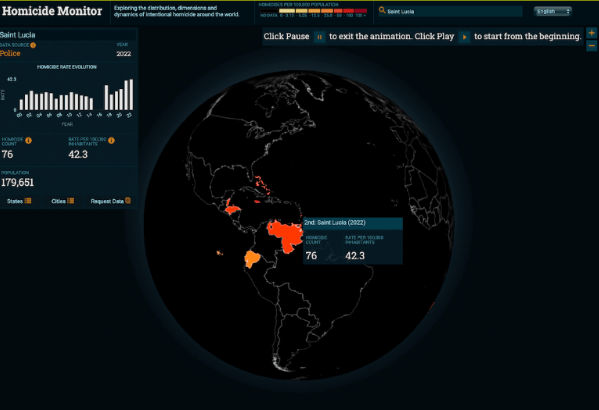599x410 pixels.
Task: Open the Rate per 100,000 info icon
Action: pos(111,141)
